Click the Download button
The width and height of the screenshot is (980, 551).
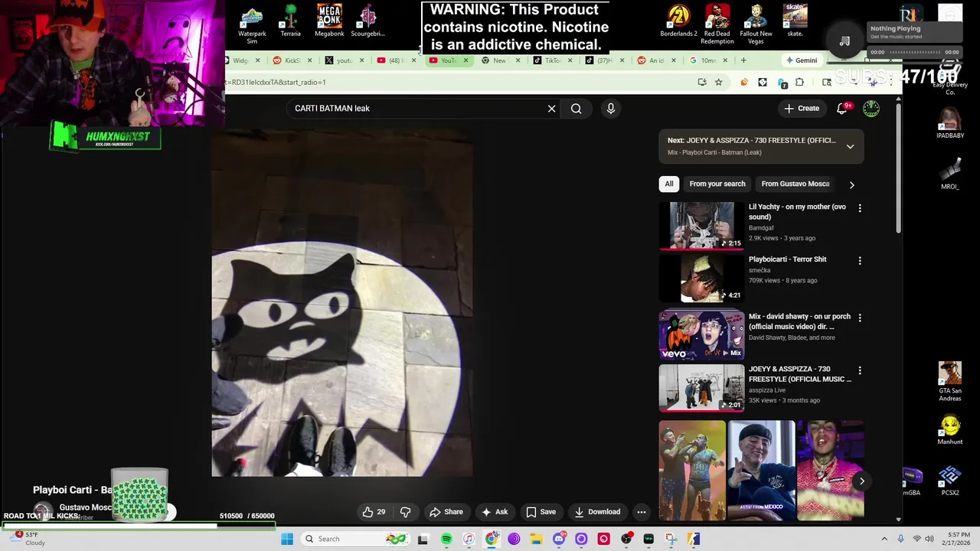click(x=597, y=512)
